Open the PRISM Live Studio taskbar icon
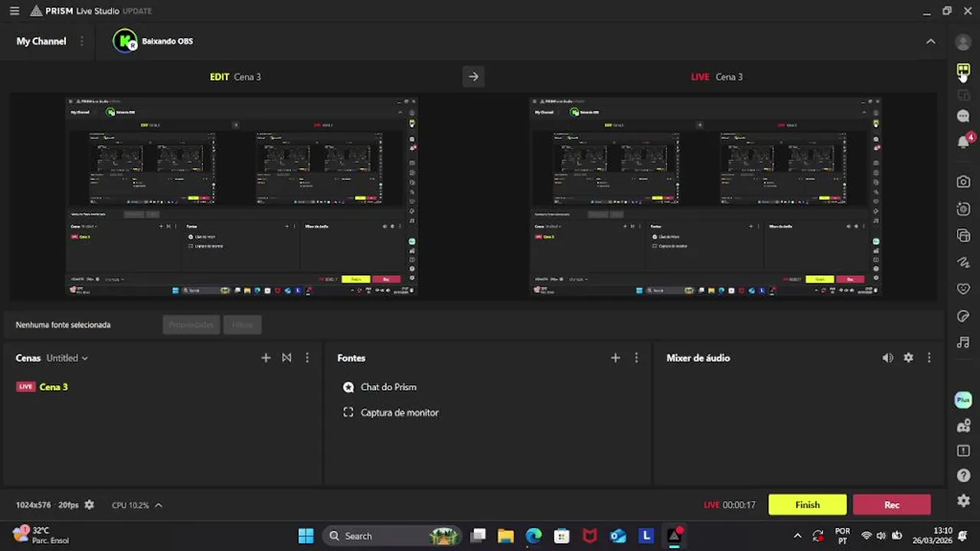Viewport: 980px width, 551px height. pyautogui.click(x=675, y=536)
